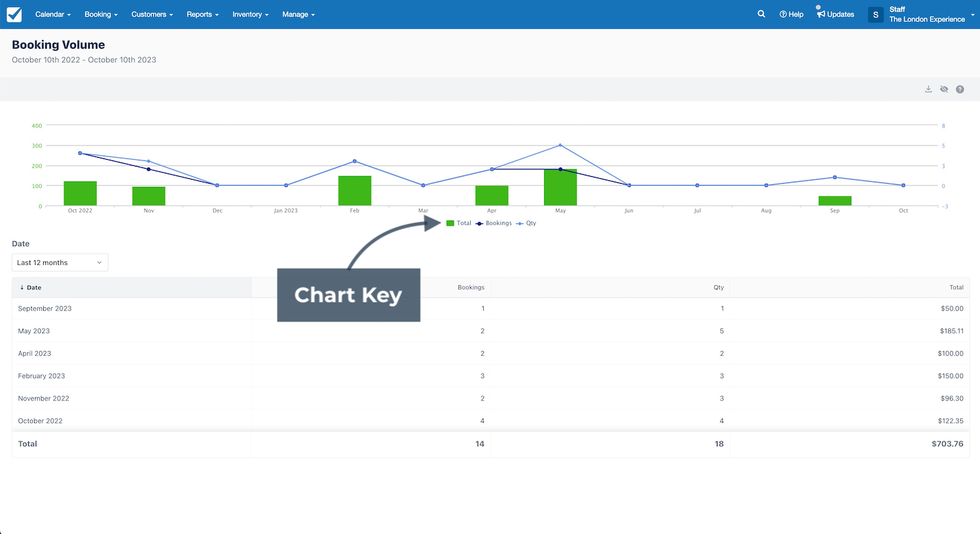Screen dimensions: 980x534
Task: Click the $703.76 grand total
Action: 947,444
